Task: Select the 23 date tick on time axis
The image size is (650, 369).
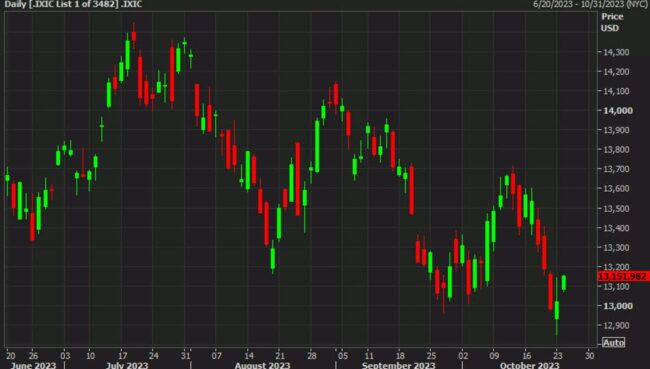Action: tap(558, 356)
